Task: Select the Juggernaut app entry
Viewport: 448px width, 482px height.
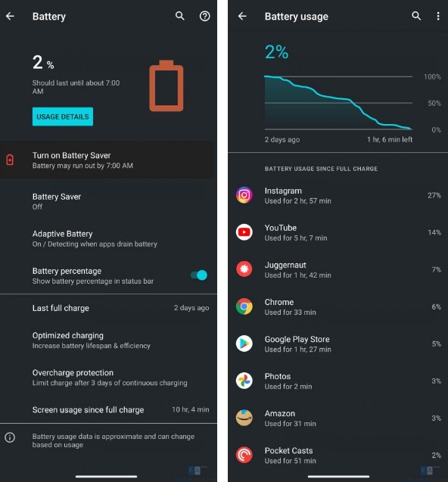Action: click(x=338, y=269)
